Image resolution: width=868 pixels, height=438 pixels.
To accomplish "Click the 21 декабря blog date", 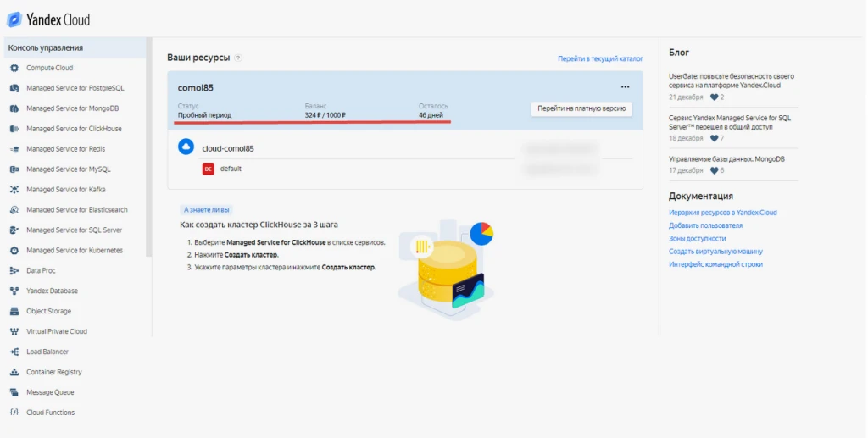I will pos(686,97).
